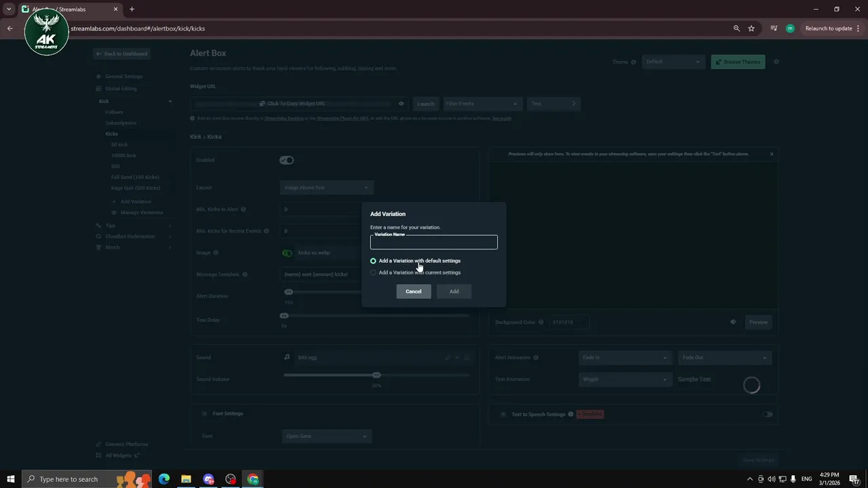Toggle Text to Speech Settings switch
Viewport: 868px width, 488px height.
coord(768,414)
